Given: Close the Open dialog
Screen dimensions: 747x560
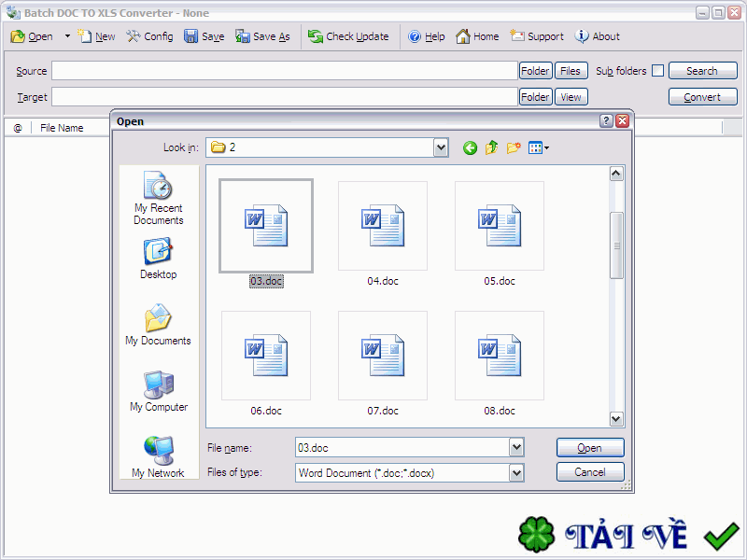Looking at the screenshot, I should click(x=622, y=121).
